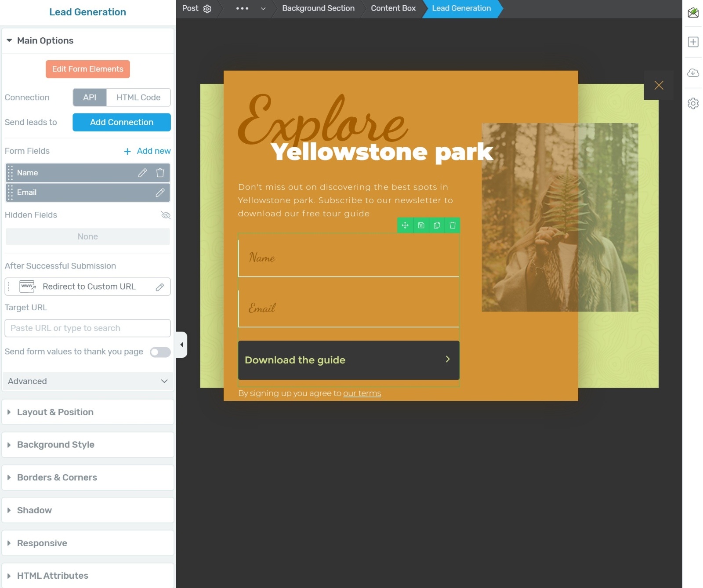Click Add Connection for sending leads
703x588 pixels.
pos(121,122)
